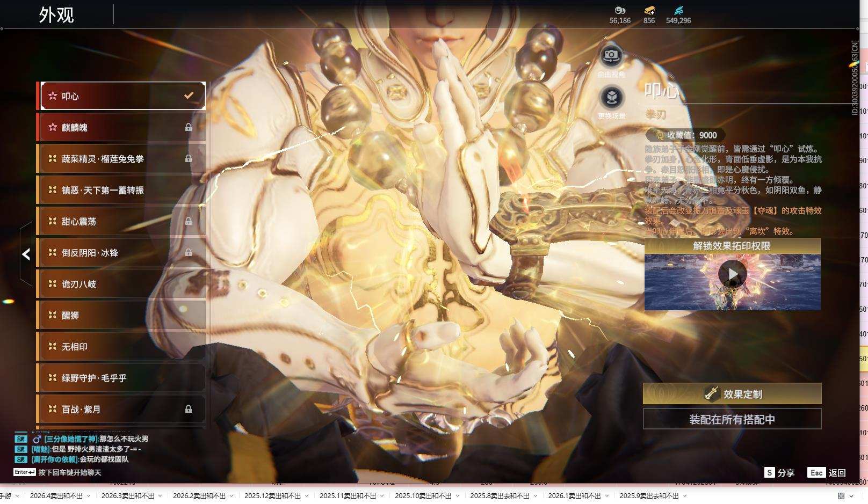The width and height of the screenshot is (868, 504).
Task: Switch to the 2026.2卖出和不出 sheet tab
Action: 199,496
